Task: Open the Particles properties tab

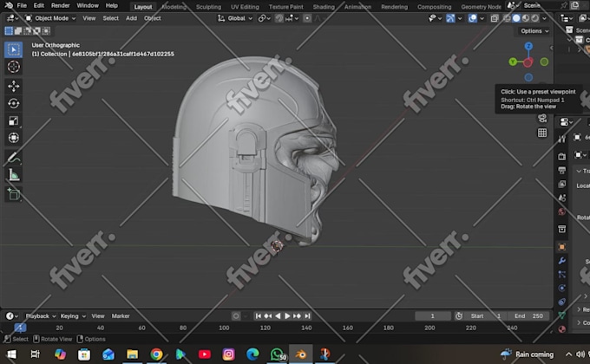Action: 561,275
